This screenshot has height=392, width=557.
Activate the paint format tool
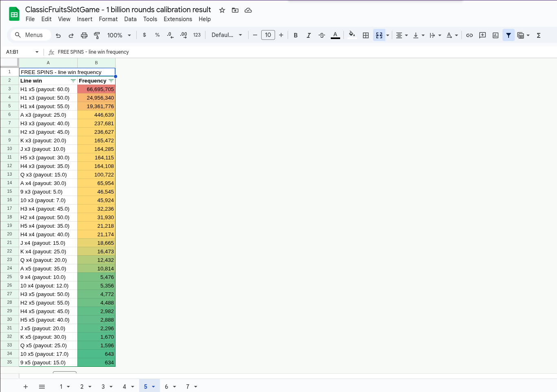pyautogui.click(x=97, y=35)
